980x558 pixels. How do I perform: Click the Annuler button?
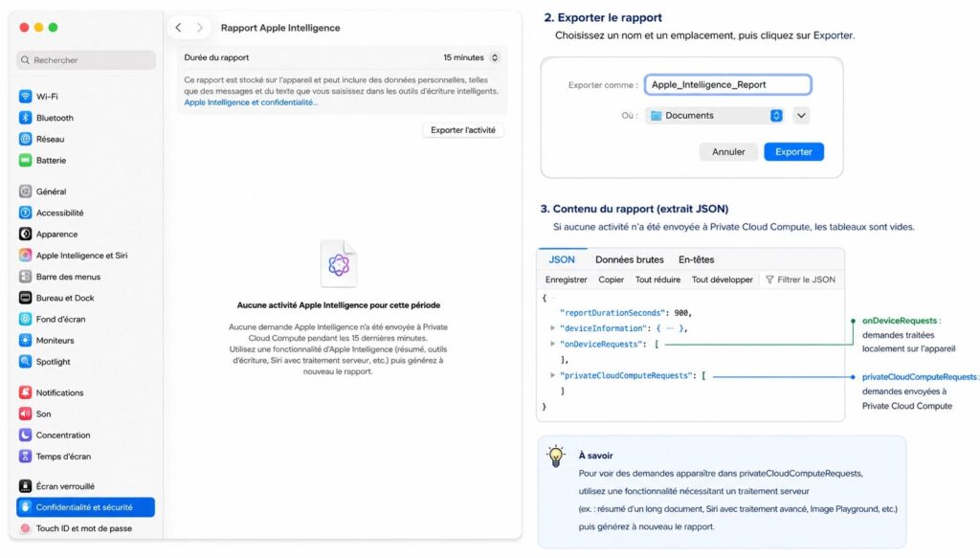(x=728, y=152)
